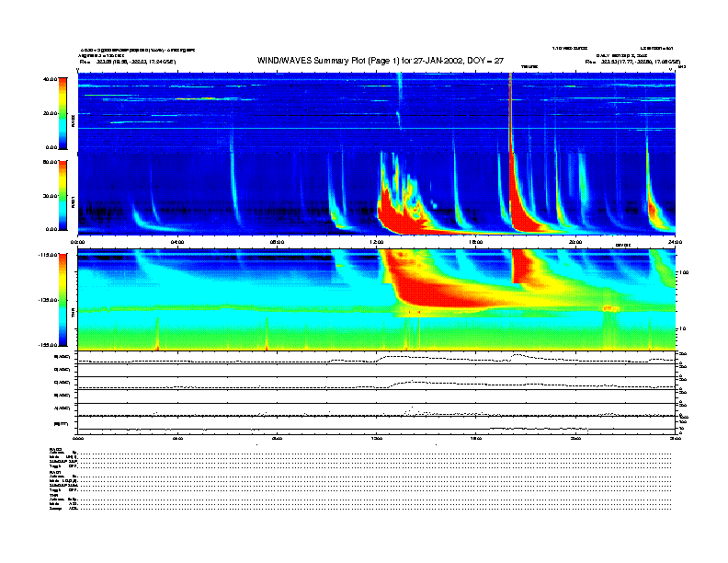Screen dimensions: 728x563
Task: Select the 40.00 label on RAD2 color scale
Action: [x=51, y=79]
